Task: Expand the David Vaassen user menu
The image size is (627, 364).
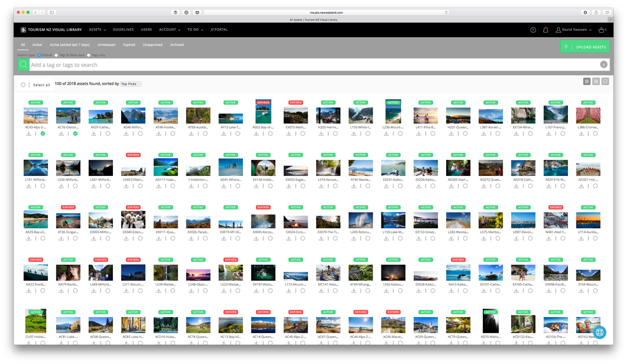Action: (574, 30)
